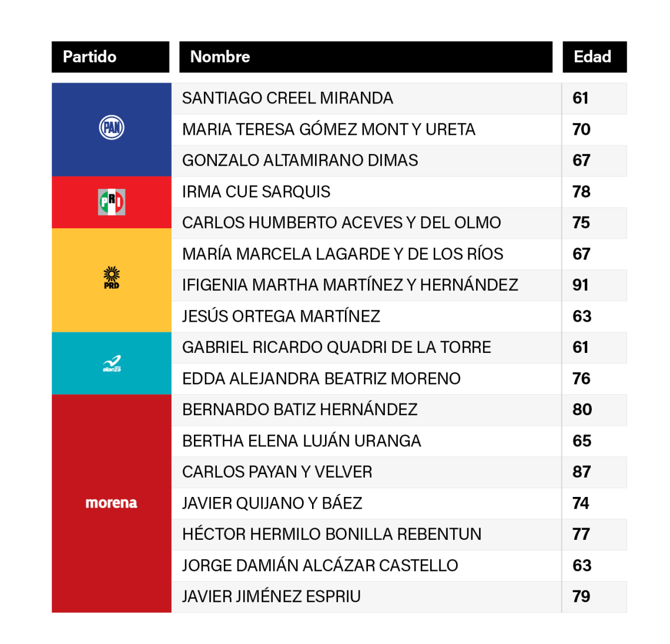Image resolution: width=670 pixels, height=644 pixels.
Task: Click the Nueva Alianza logo
Action: (112, 363)
